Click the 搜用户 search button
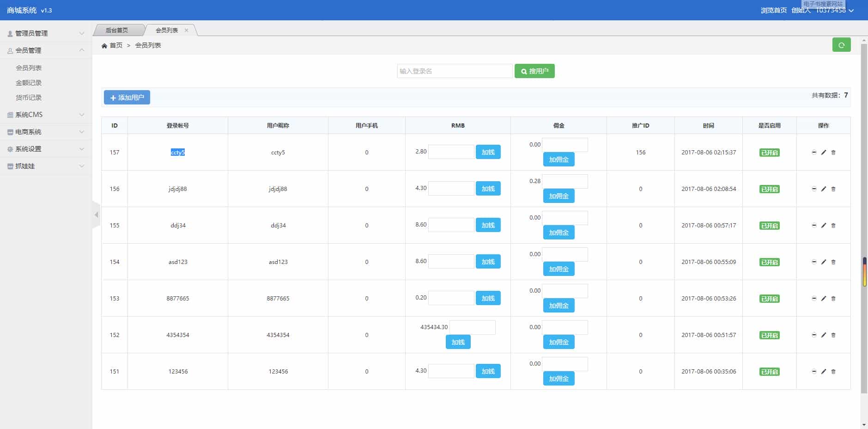 click(x=534, y=71)
